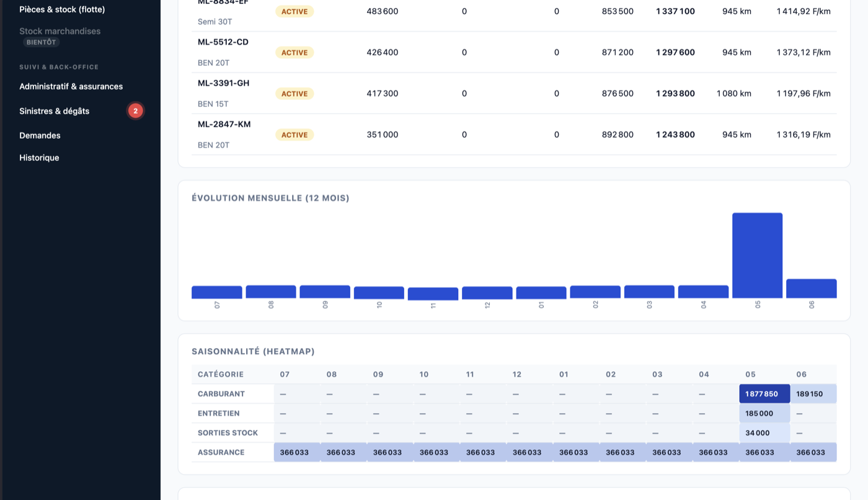The height and width of the screenshot is (500, 868).
Task: Select the ACTIVE badge on ML-2847-KM row
Action: click(294, 135)
